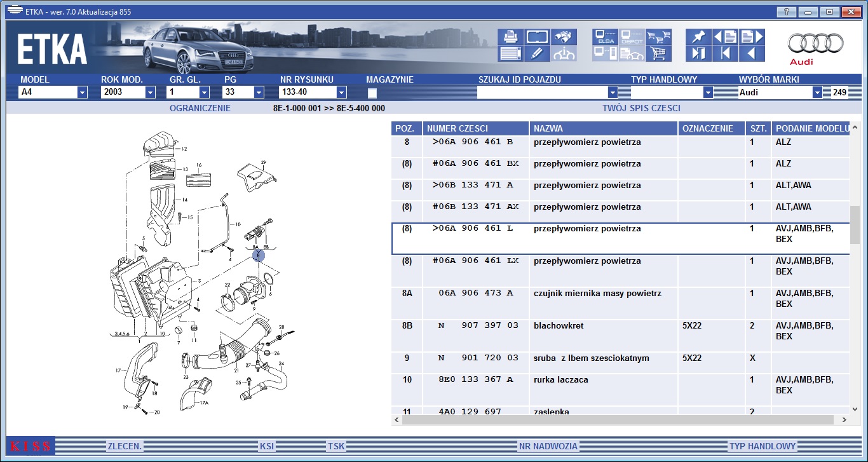Click the rectangular frame icon beside the printer

click(538, 37)
